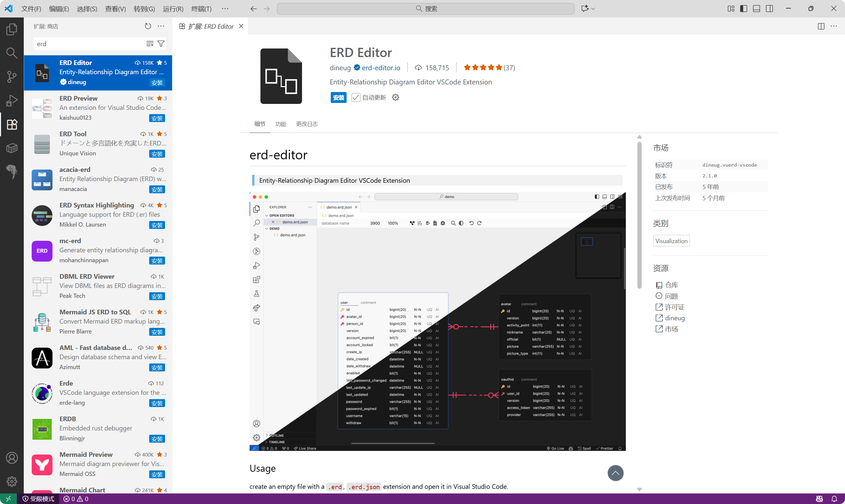The height and width of the screenshot is (504, 845).
Task: Open the Explorer view in activity bar
Action: tap(12, 29)
